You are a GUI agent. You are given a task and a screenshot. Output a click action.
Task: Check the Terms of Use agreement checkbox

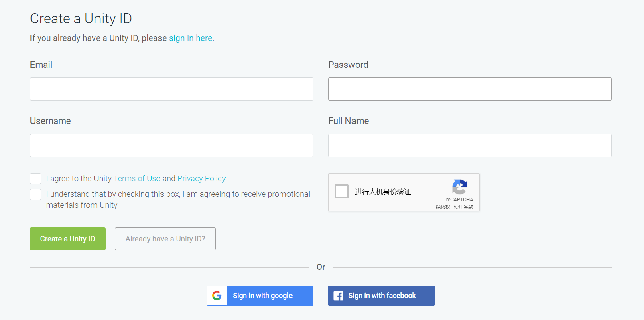coord(36,178)
